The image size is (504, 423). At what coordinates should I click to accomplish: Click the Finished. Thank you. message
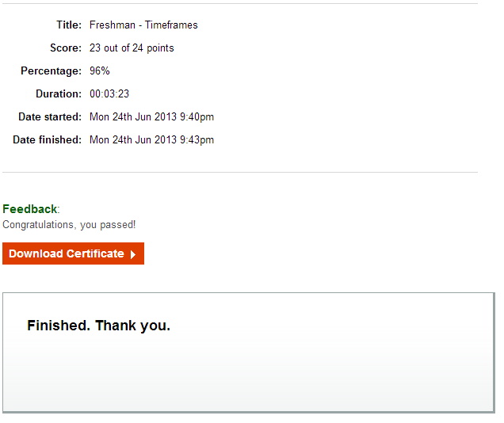99,326
